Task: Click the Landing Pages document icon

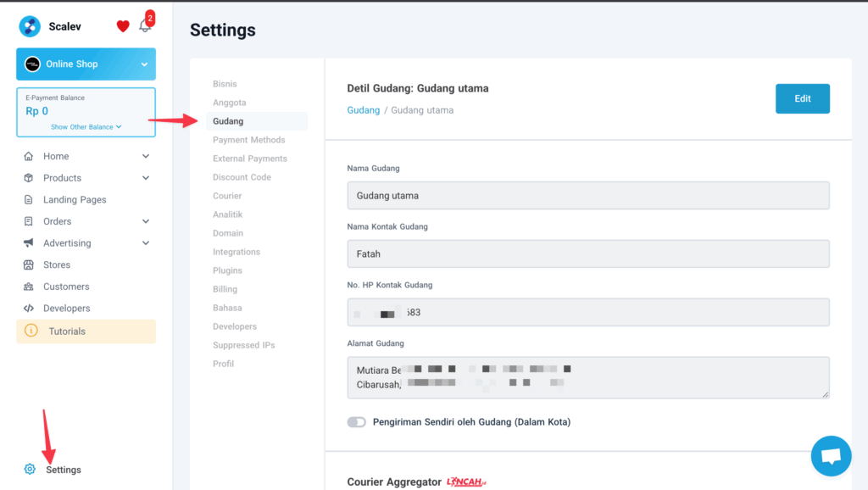Action: (29, 200)
